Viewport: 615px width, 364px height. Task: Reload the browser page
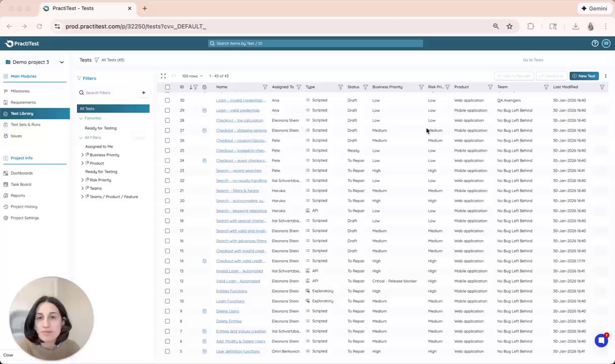tap(39, 26)
